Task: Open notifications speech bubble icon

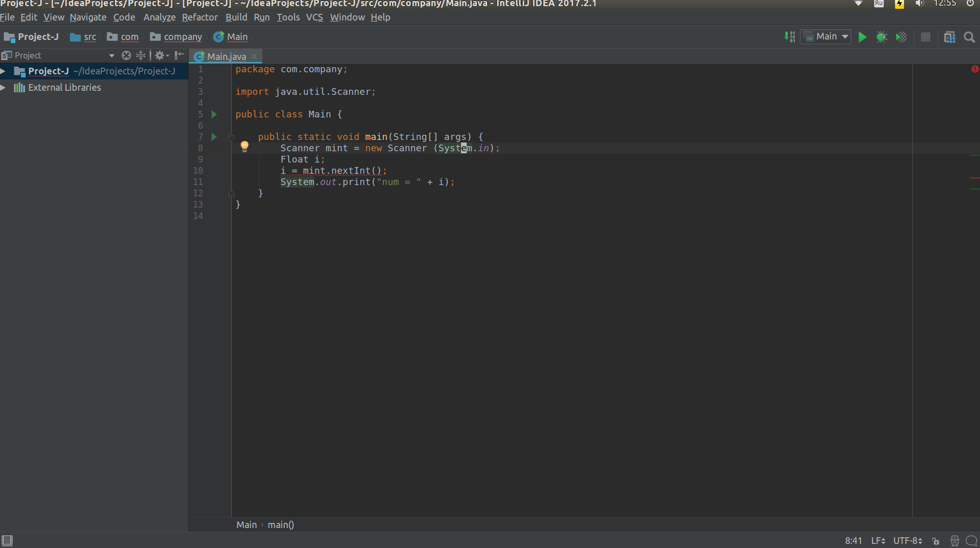Action: 971,541
